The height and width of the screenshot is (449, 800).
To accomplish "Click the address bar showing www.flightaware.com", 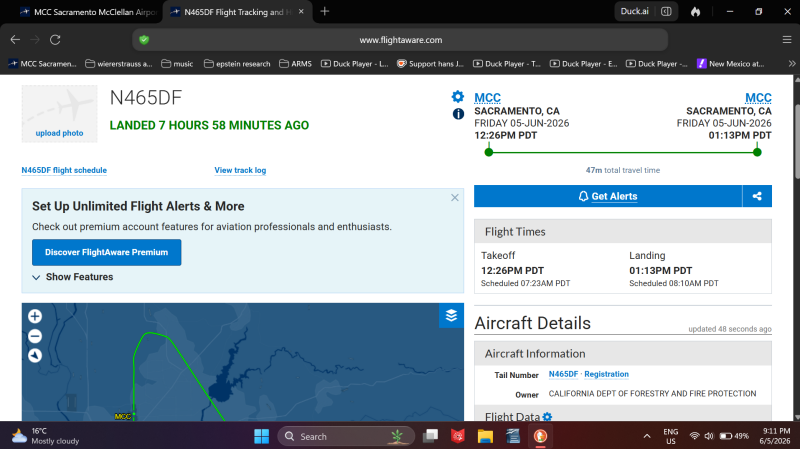I will pos(401,40).
